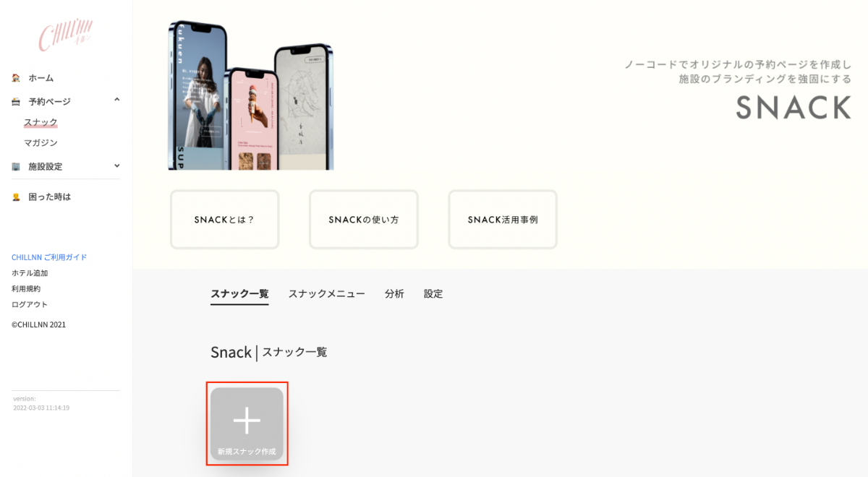Open the CHILLNN ご利用ガイド link
868x477 pixels.
(x=49, y=257)
